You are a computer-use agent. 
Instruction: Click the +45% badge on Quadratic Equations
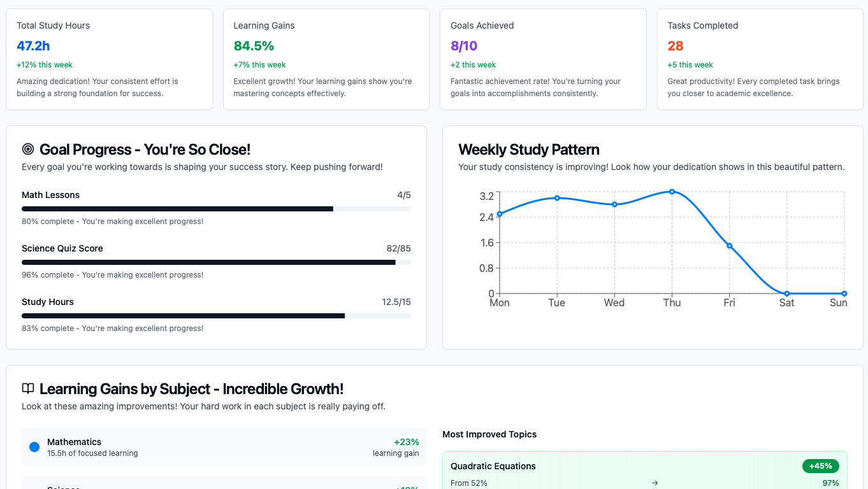coord(821,466)
